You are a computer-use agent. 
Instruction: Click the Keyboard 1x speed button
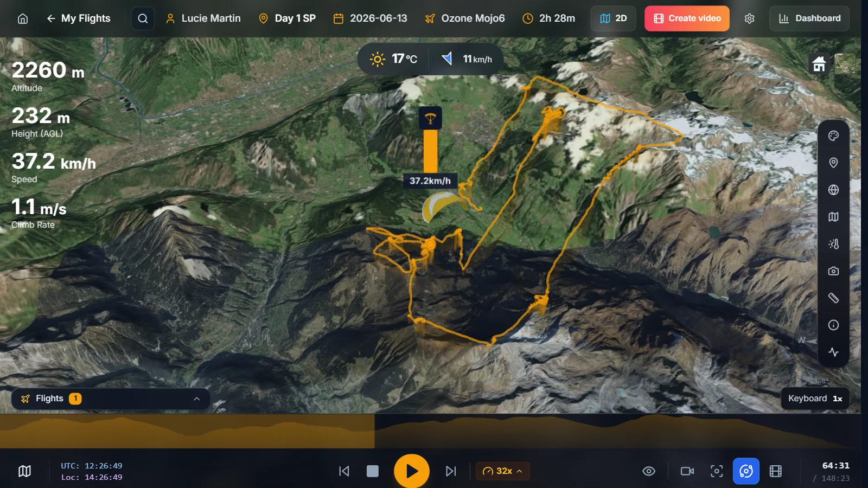coord(815,399)
